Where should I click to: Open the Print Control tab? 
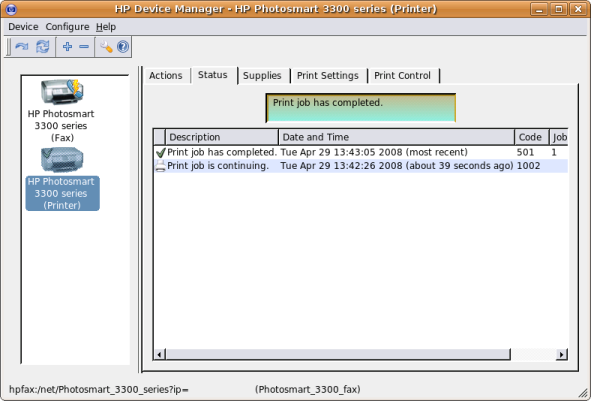coord(402,76)
